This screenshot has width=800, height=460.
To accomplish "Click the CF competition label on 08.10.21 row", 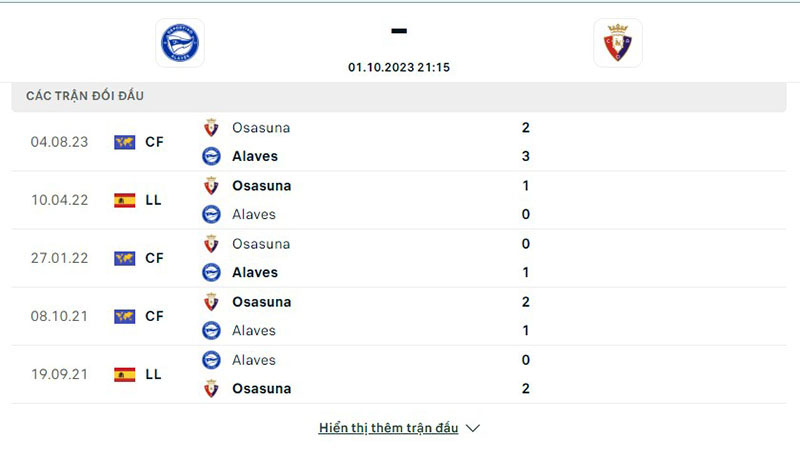I will pos(154,316).
